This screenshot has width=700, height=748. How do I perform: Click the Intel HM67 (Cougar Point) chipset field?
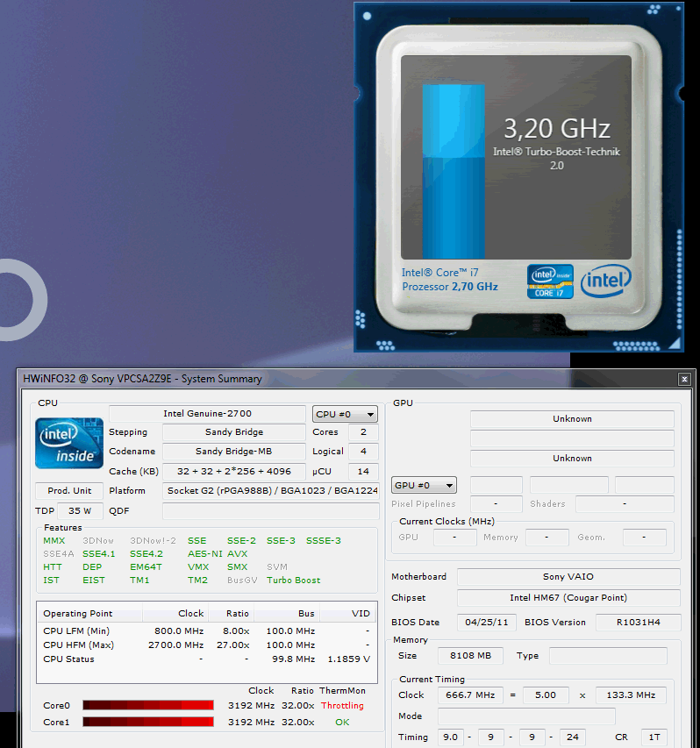pos(568,598)
